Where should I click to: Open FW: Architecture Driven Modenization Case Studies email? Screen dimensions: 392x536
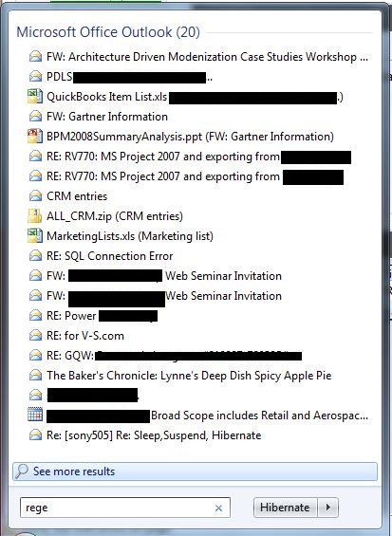click(x=207, y=57)
